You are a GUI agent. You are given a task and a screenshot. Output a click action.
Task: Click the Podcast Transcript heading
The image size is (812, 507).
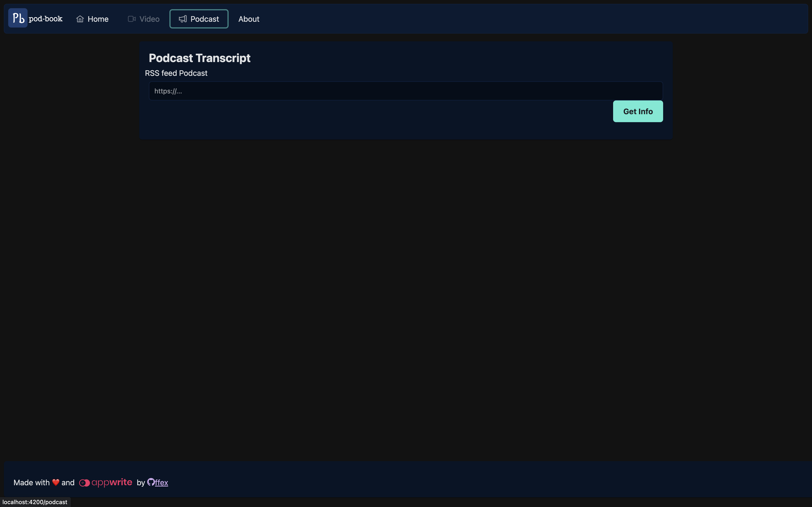[x=199, y=58]
